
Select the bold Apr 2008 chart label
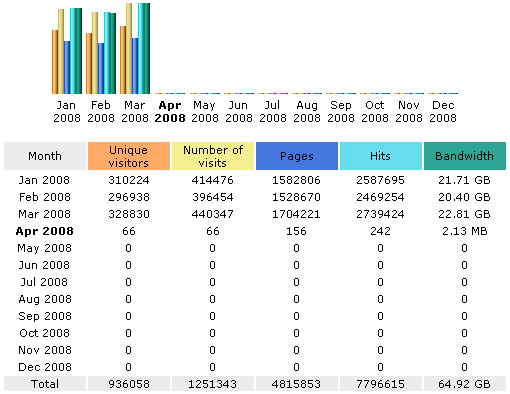click(x=170, y=111)
